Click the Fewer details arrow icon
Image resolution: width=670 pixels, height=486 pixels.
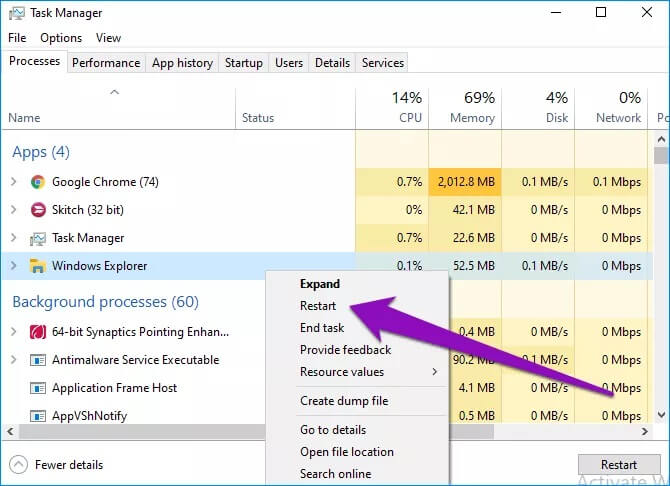pos(18,465)
